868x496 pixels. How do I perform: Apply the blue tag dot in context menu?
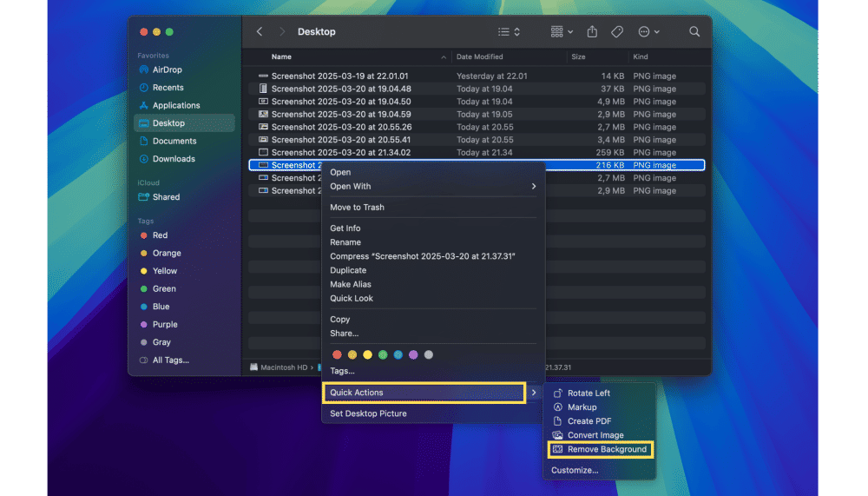(x=398, y=354)
